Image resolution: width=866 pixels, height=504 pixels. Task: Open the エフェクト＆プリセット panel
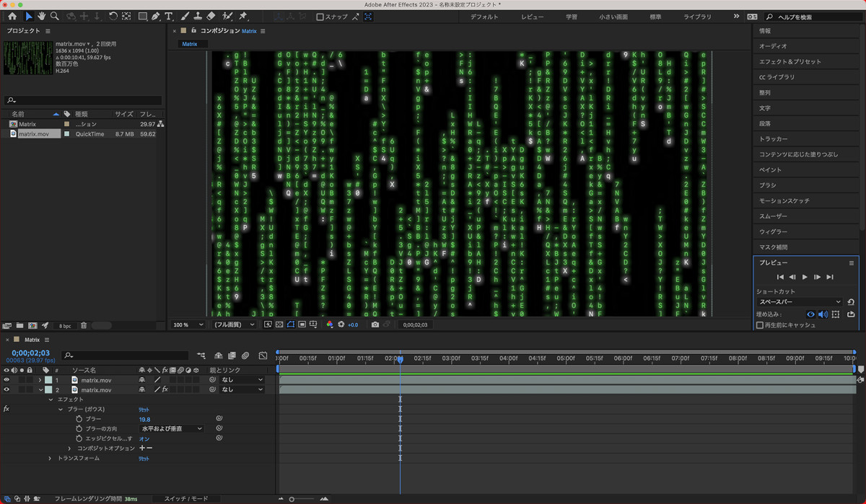pos(790,61)
